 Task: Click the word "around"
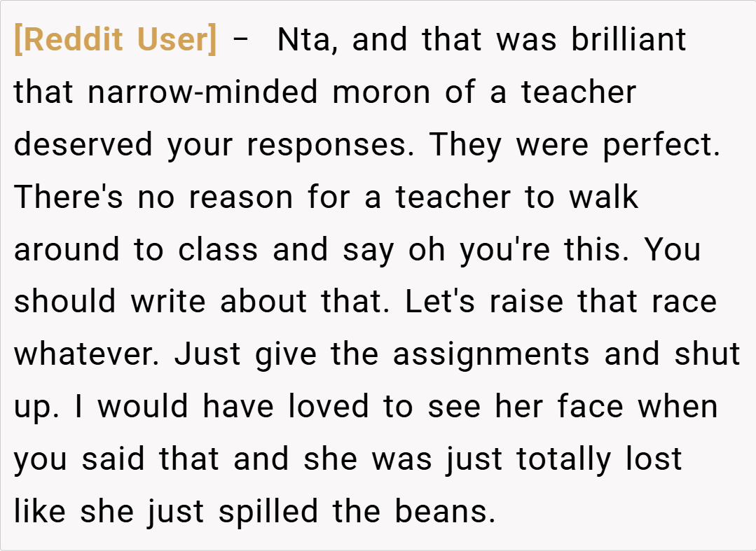coord(69,250)
